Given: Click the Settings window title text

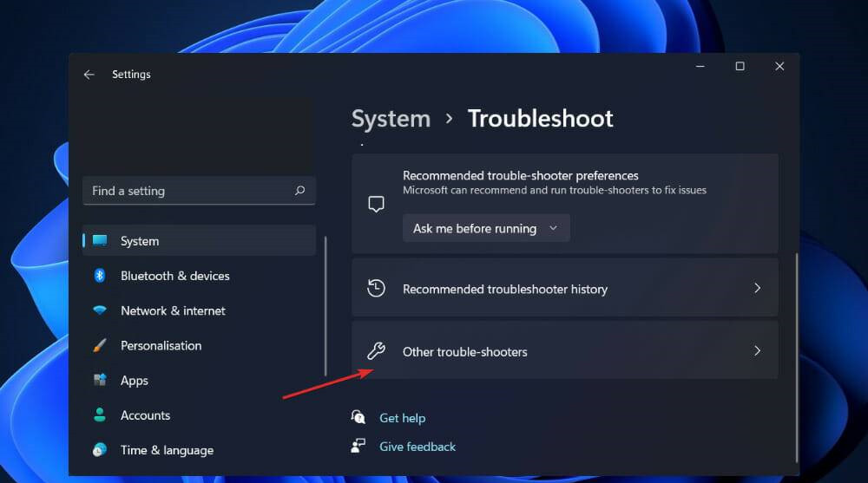Looking at the screenshot, I should [131, 74].
